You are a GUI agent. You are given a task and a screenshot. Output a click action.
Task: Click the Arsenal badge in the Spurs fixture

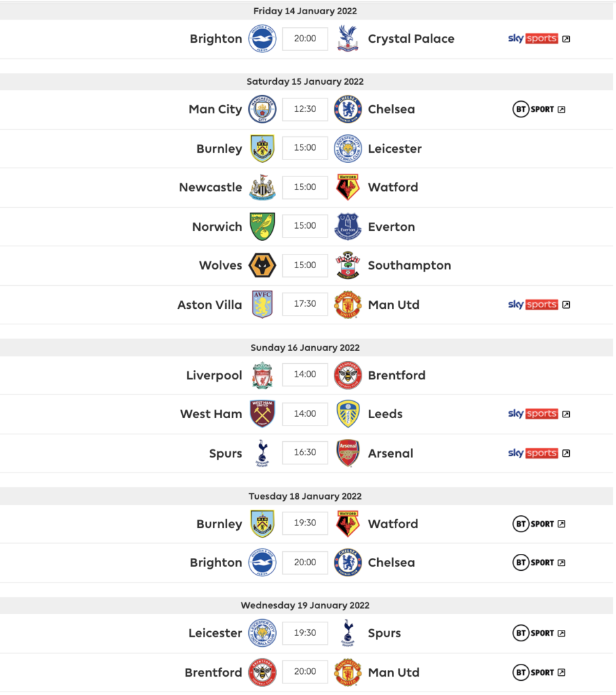click(347, 453)
